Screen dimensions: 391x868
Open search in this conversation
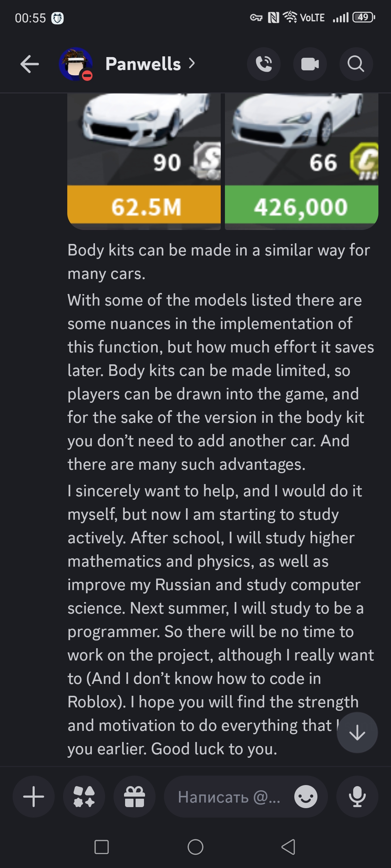pos(356,64)
